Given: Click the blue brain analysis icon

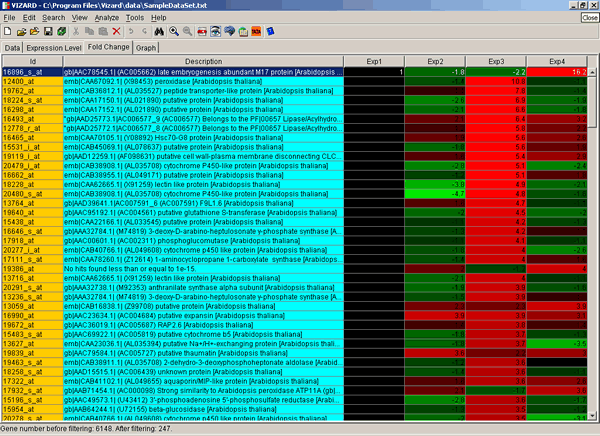Looking at the screenshot, I should pos(229,31).
